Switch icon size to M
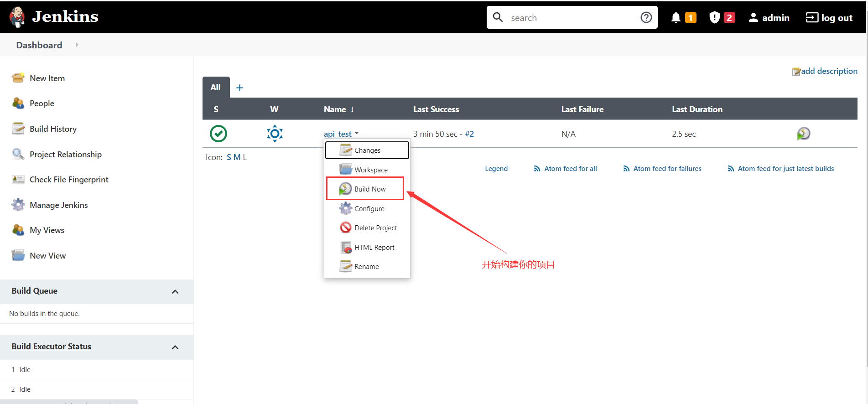This screenshot has height=404, width=868. [237, 157]
